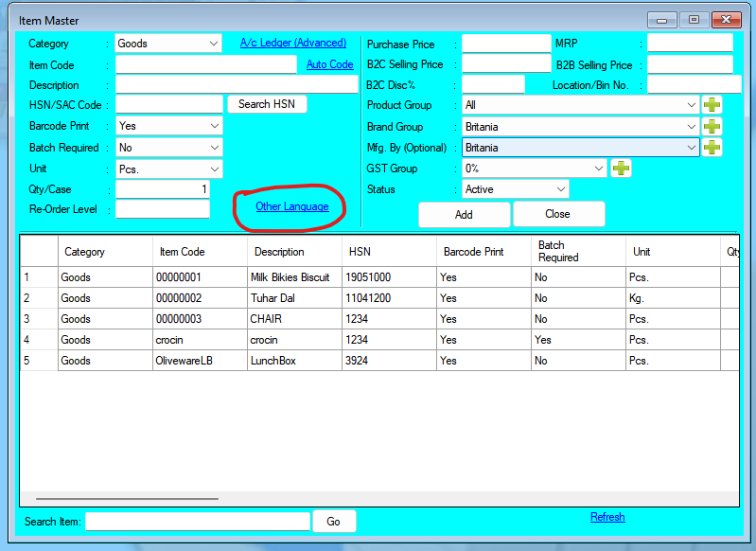
Task: Click the Barcode Print column header
Action: 483,252
